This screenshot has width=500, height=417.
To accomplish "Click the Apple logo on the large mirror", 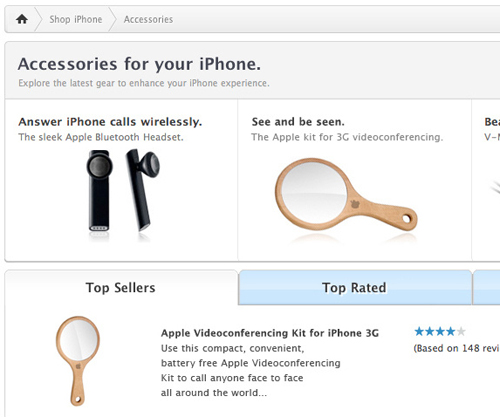I will tap(355, 204).
